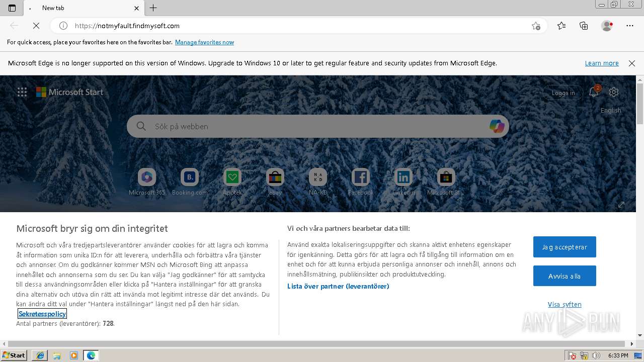Image resolution: width=644 pixels, height=362 pixels.
Task: Open ebay quick link tile
Action: (275, 182)
